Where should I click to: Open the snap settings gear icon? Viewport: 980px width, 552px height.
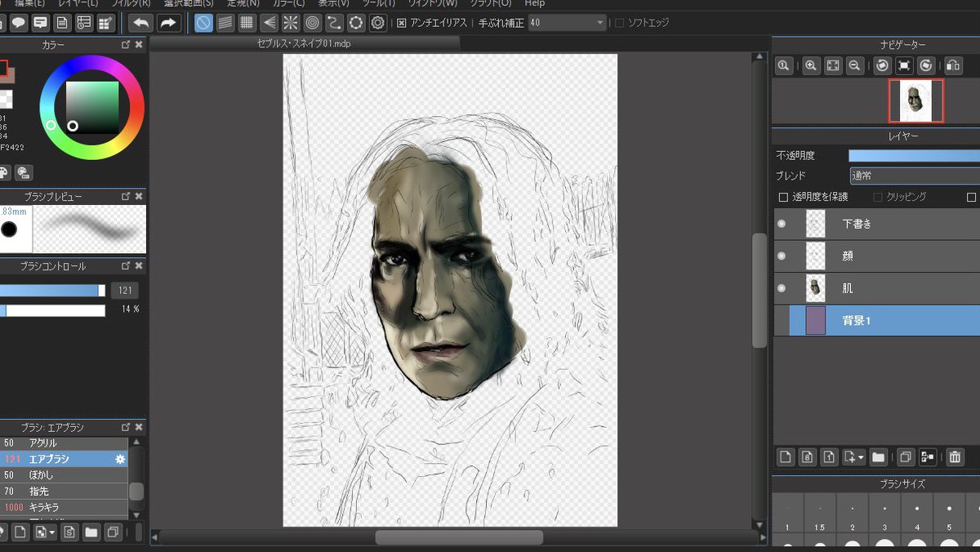pos(377,23)
